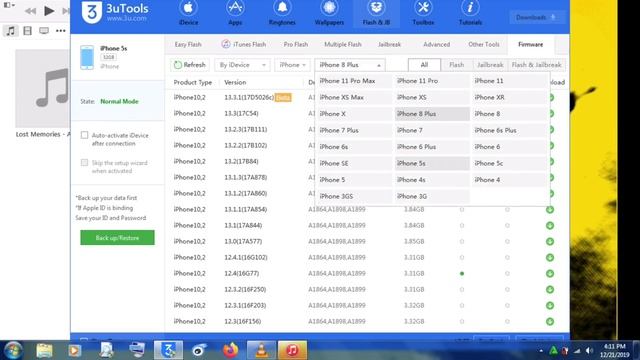Choose iPhone SE from list
Image resolution: width=640 pixels, height=360 pixels.
(x=354, y=163)
